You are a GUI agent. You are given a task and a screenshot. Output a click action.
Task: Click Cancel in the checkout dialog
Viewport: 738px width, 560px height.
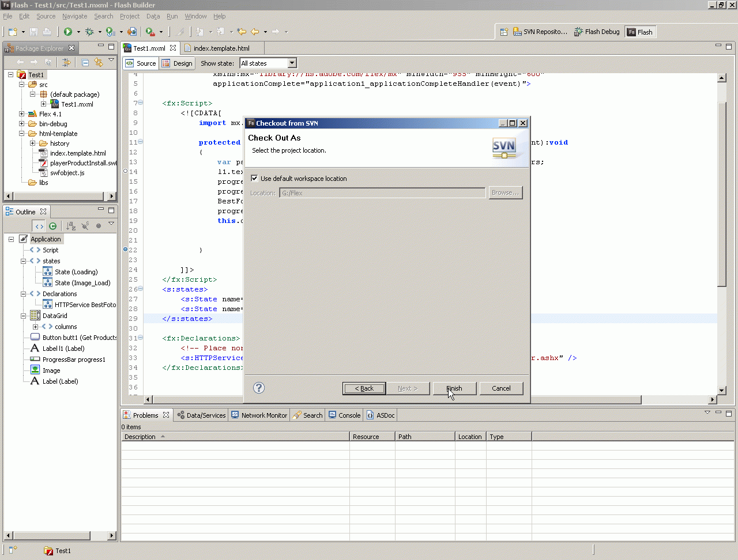pos(501,388)
